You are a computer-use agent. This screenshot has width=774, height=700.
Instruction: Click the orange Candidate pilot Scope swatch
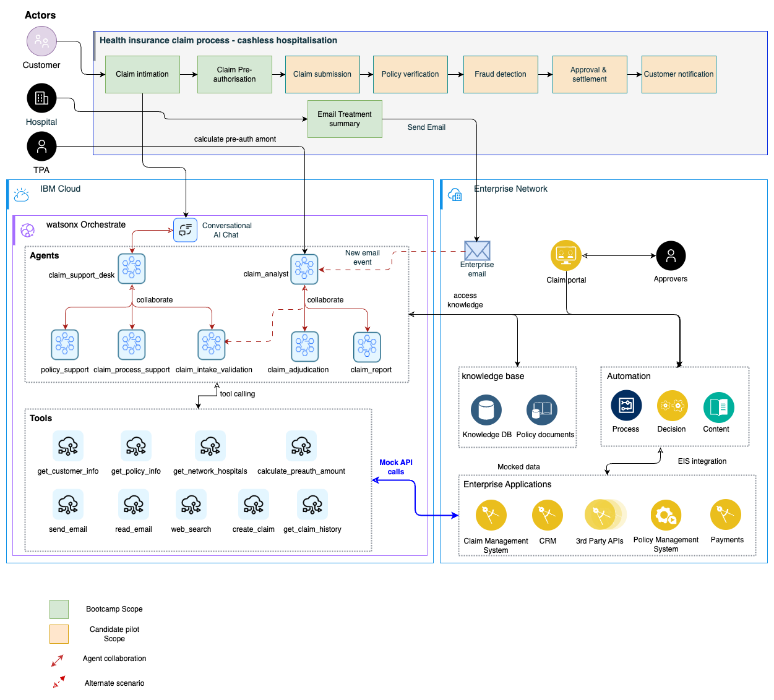click(59, 634)
